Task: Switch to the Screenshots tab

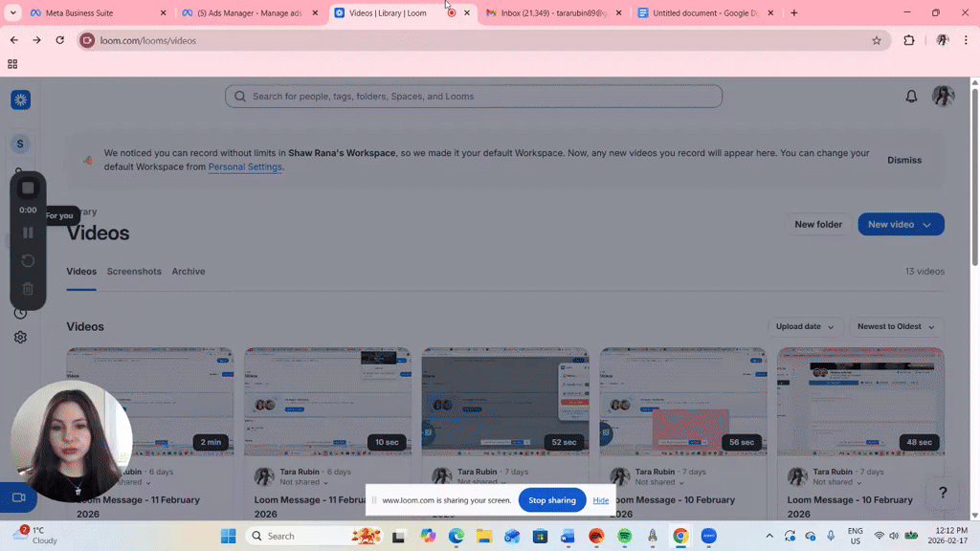Action: (x=134, y=271)
